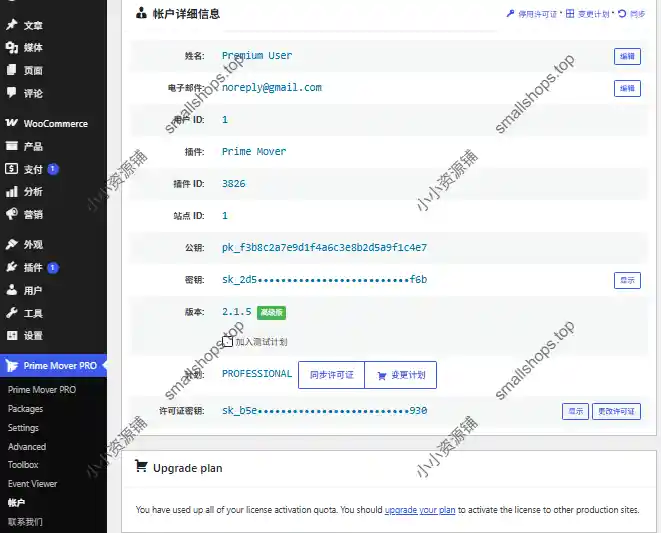The width and height of the screenshot is (661, 533).
Task: Click the Plugins plug icon
Action: 11,267
